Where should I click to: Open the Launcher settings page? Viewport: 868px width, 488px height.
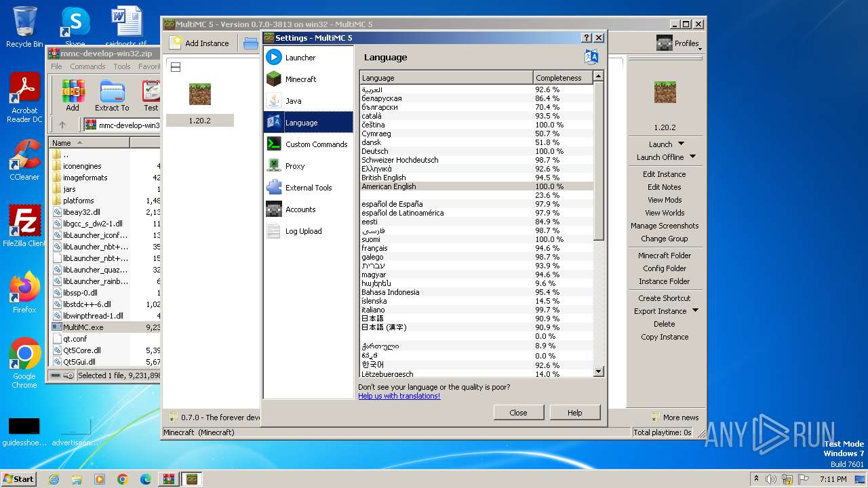tap(308, 58)
